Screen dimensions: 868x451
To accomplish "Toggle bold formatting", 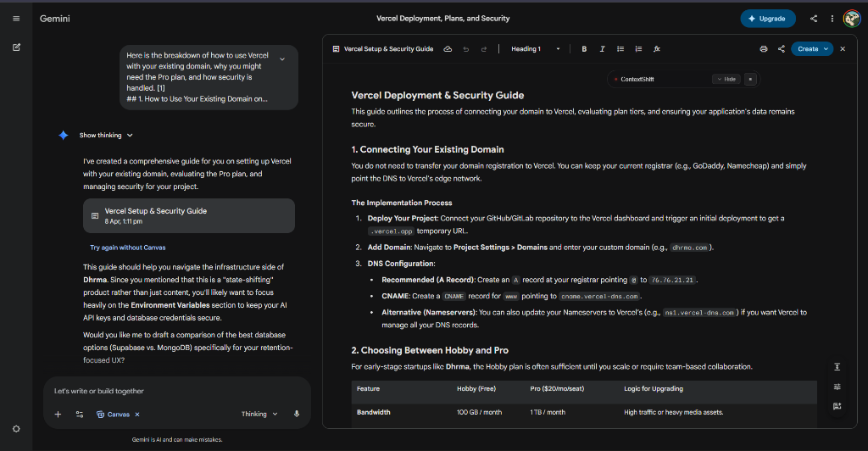I will [583, 48].
